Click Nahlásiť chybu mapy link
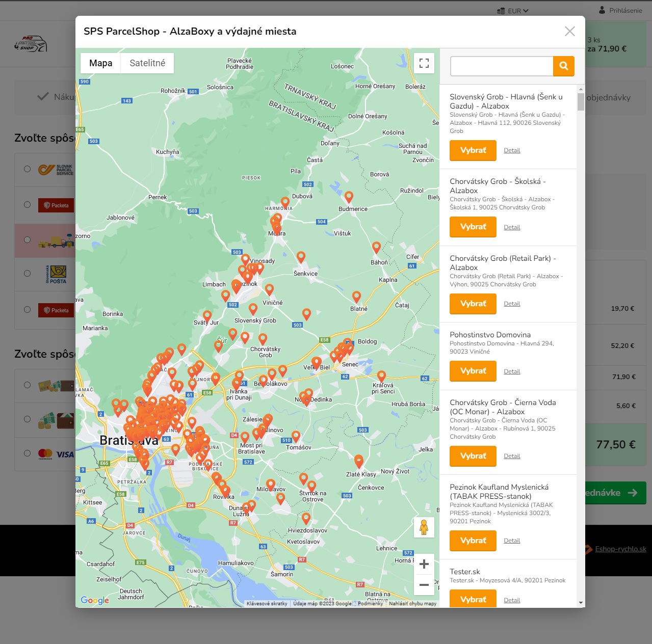The image size is (652, 644). [412, 604]
